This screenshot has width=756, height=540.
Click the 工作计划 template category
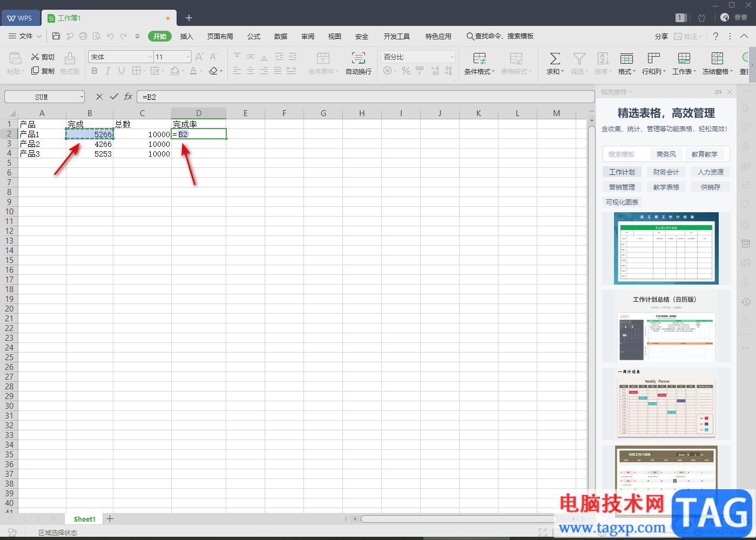[x=622, y=172]
